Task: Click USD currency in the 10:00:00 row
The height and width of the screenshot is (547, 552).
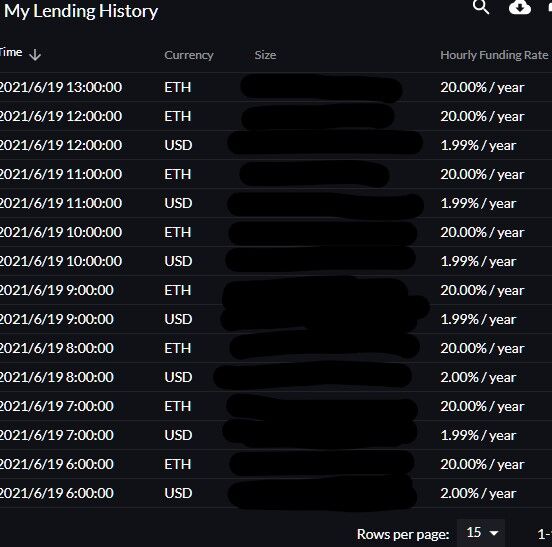Action: coord(178,261)
